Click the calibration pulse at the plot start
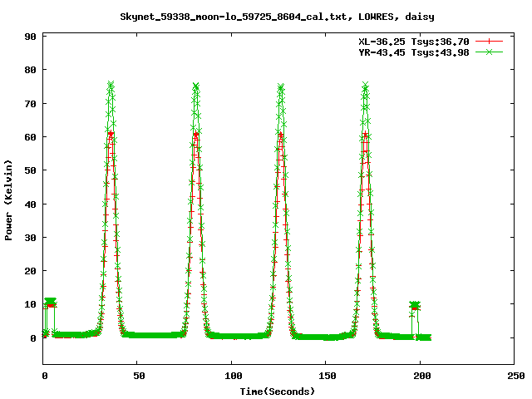 tap(50, 303)
